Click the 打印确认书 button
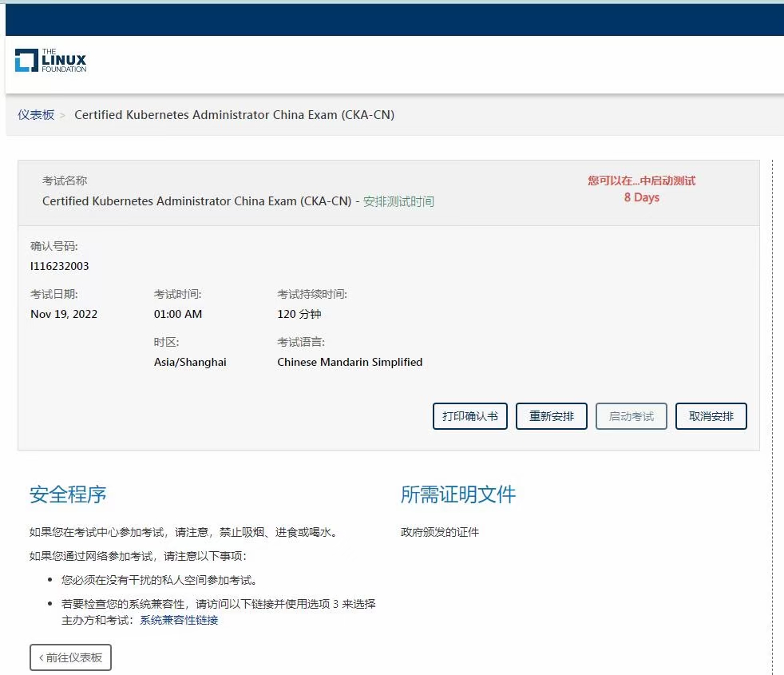784x675 pixels. (x=470, y=416)
